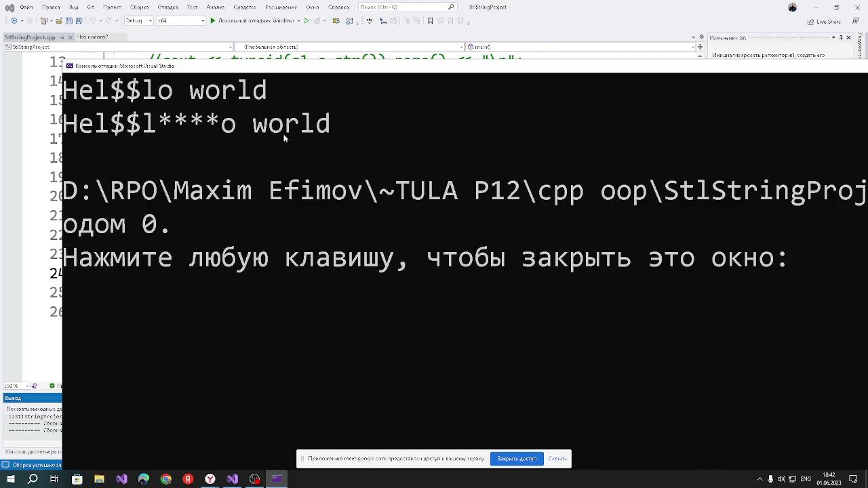The height and width of the screenshot is (488, 868).
Task: Open Microsoft Store from the taskbar
Action: (x=77, y=479)
